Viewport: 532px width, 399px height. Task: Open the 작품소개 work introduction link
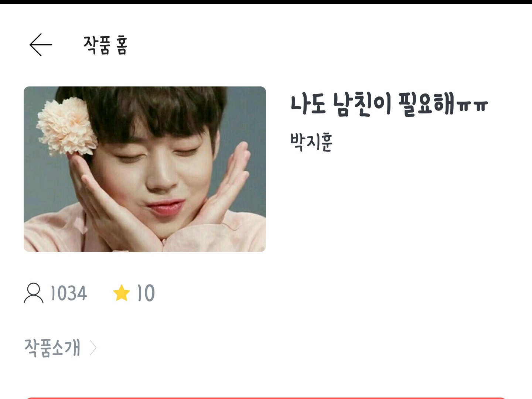pyautogui.click(x=52, y=348)
